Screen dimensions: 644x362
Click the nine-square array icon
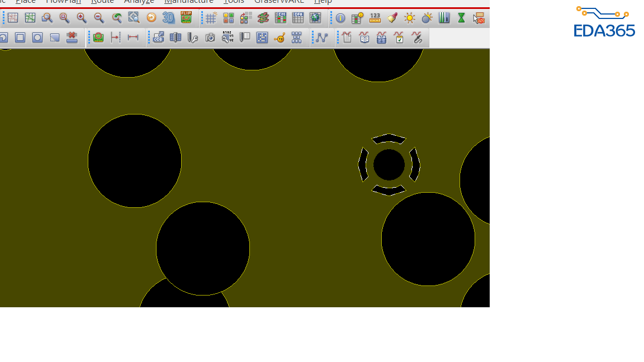click(x=296, y=38)
